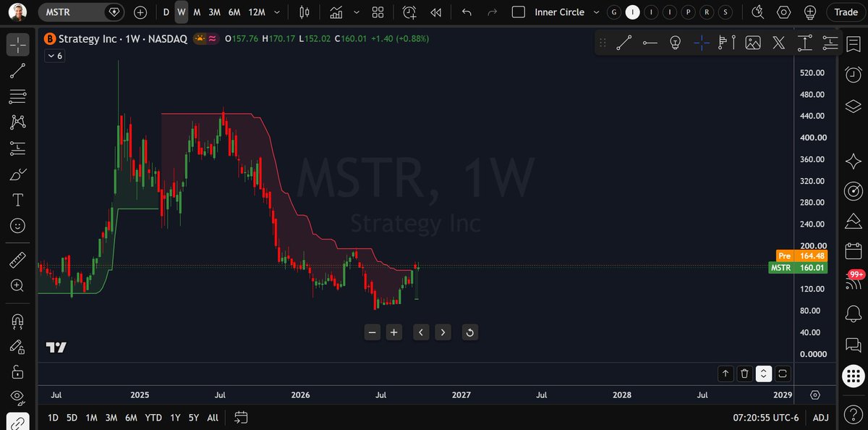Viewport: 868px width, 430px height.
Task: Reset chart view with circular arrow button
Action: click(x=469, y=332)
